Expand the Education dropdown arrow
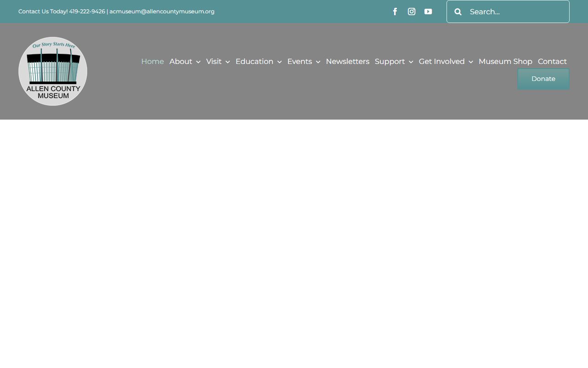Screen dimensions: 588x368 point(279,62)
